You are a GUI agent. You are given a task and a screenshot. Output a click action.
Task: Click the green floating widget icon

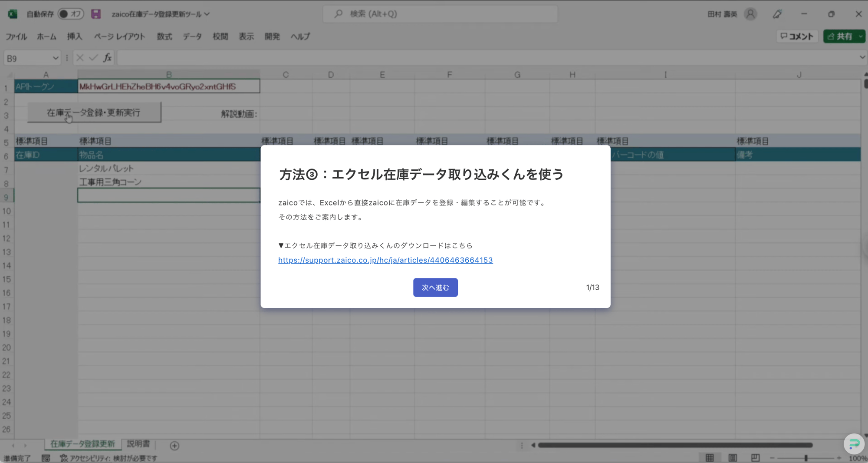coord(854,444)
